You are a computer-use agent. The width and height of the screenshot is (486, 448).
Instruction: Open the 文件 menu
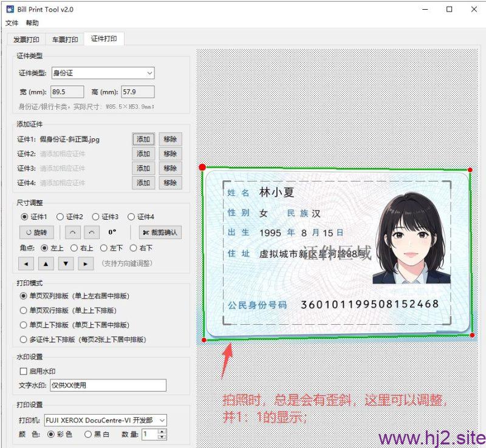click(x=12, y=23)
